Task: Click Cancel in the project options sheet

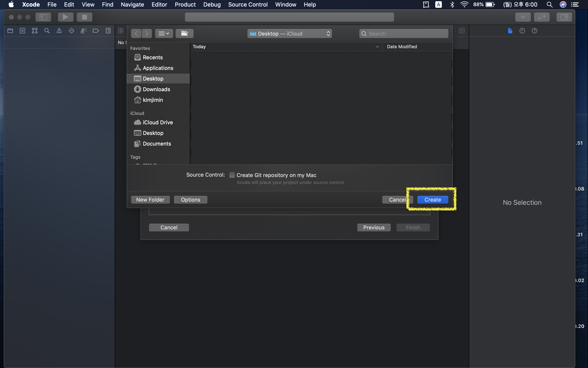Action: [169, 227]
